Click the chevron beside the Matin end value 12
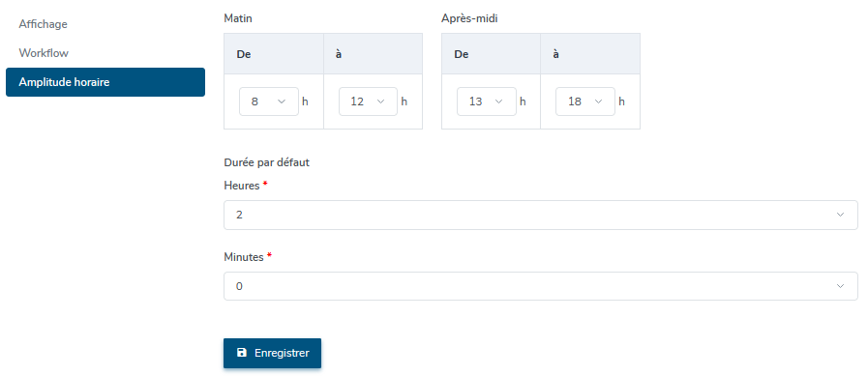Viewport: 868px width, 376px height. pos(380,101)
